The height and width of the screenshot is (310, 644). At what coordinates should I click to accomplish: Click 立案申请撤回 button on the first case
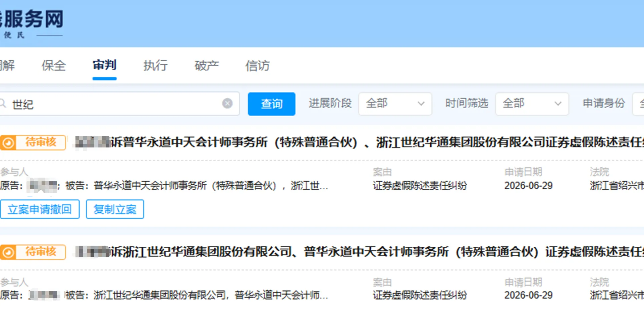[x=40, y=209]
